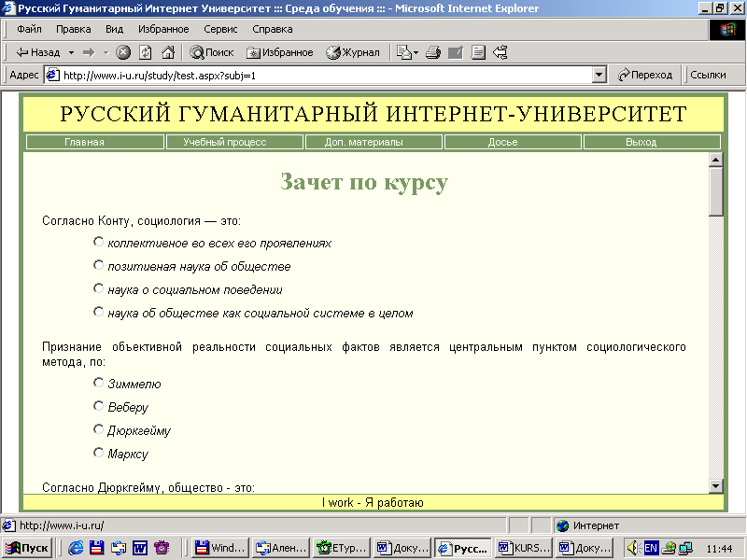Click the page scrollbar down arrow
Viewport: 747px width, 560px height.
[715, 485]
